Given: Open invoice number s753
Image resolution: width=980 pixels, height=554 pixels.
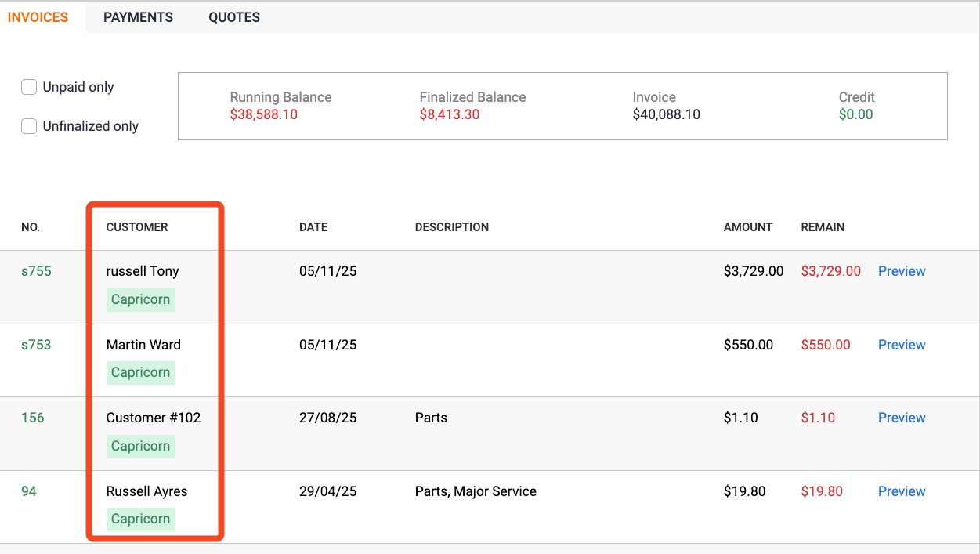Looking at the screenshot, I should click(36, 345).
